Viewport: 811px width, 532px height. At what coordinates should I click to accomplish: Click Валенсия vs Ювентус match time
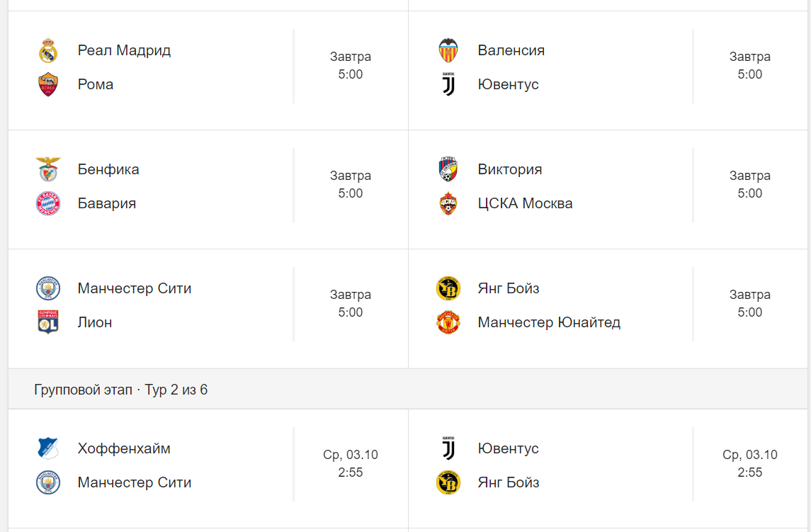(750, 65)
